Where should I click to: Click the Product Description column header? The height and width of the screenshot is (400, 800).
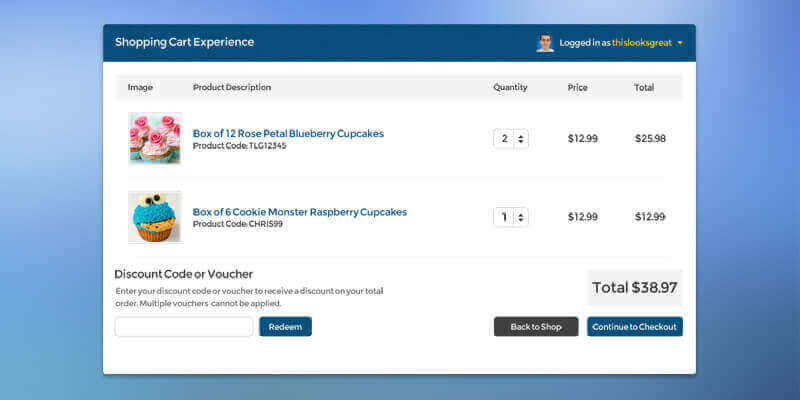[x=232, y=87]
